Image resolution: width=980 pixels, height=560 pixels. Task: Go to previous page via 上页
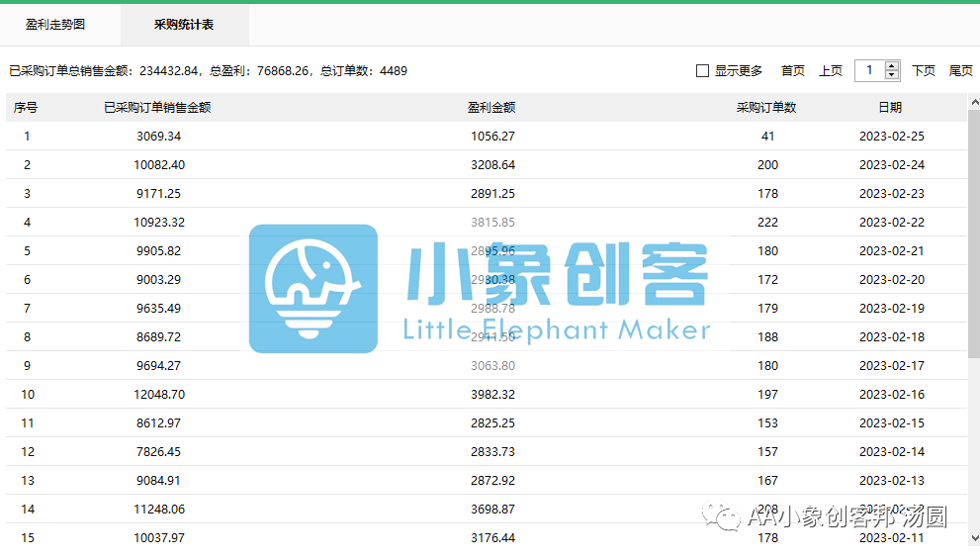coord(831,70)
